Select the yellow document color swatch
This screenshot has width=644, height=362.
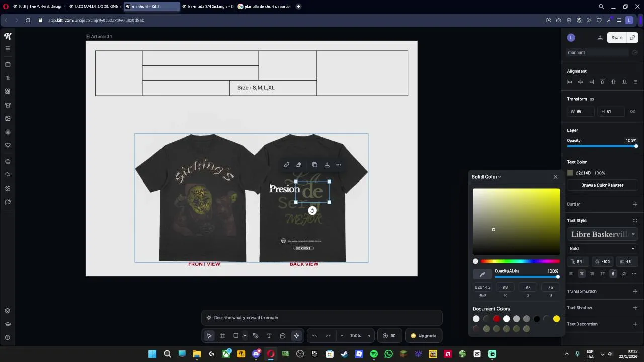click(556, 319)
